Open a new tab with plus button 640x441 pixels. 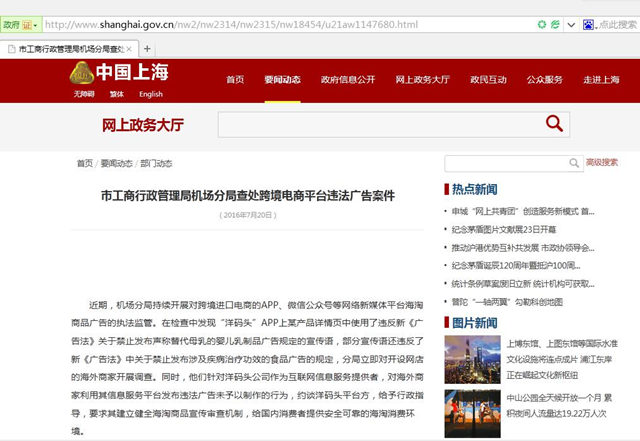pos(147,49)
